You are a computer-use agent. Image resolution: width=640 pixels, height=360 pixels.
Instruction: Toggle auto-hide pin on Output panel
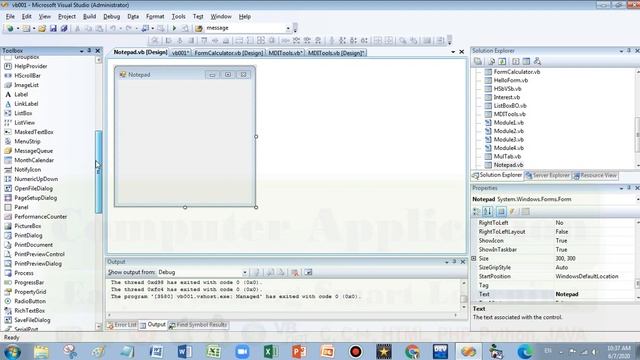pyautogui.click(x=454, y=262)
